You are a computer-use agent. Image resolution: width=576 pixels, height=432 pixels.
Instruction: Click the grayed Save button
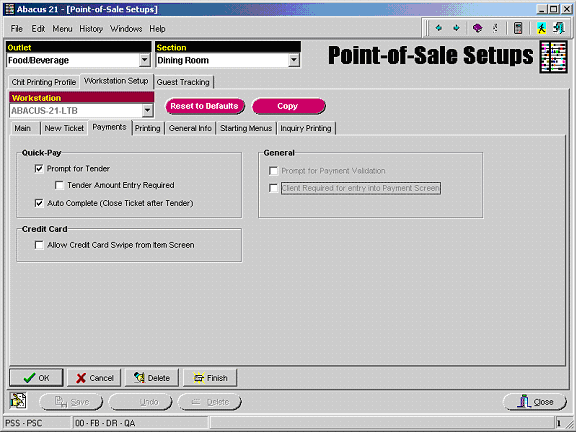click(x=71, y=402)
